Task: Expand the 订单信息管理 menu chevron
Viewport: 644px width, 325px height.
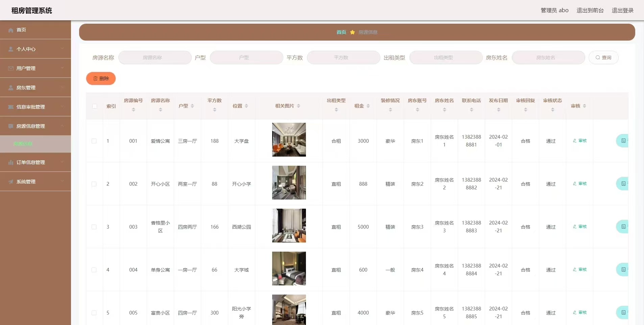Action: tap(62, 162)
